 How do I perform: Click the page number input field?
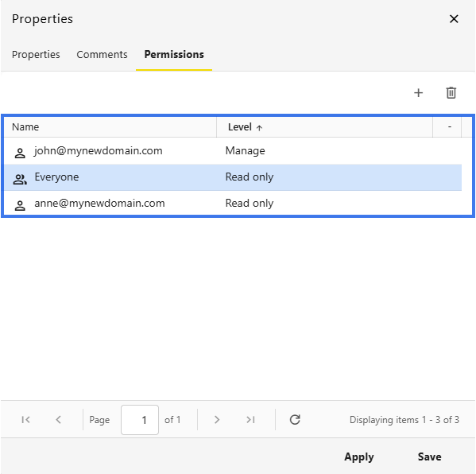[x=140, y=420]
